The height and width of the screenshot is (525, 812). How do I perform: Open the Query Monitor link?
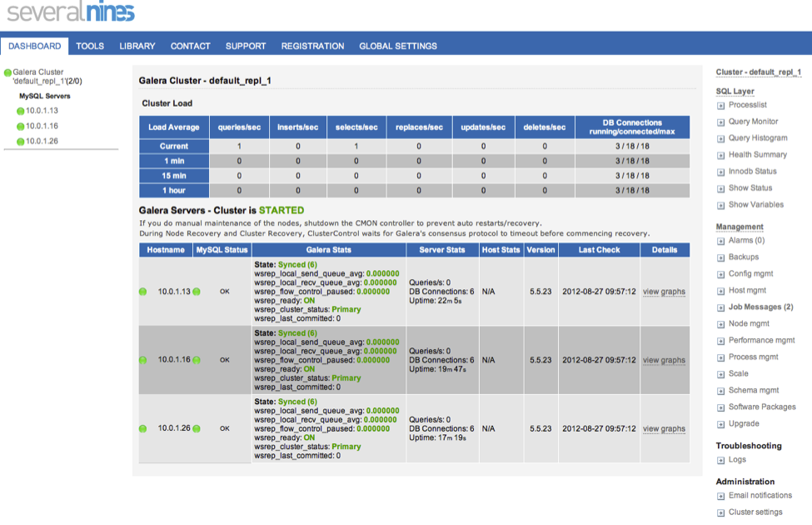click(x=753, y=122)
